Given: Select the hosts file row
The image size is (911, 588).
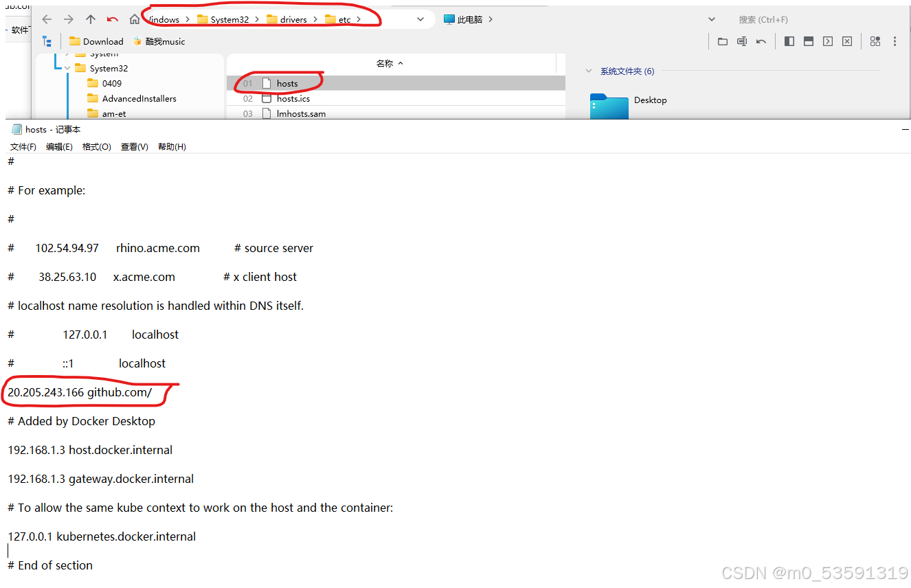Looking at the screenshot, I should tap(396, 83).
